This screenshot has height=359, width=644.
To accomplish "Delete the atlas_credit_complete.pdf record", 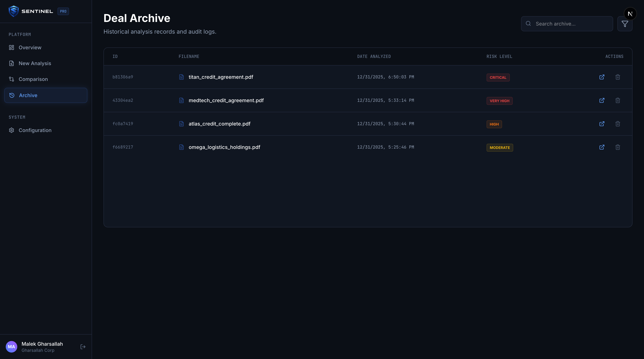I will 618,124.
